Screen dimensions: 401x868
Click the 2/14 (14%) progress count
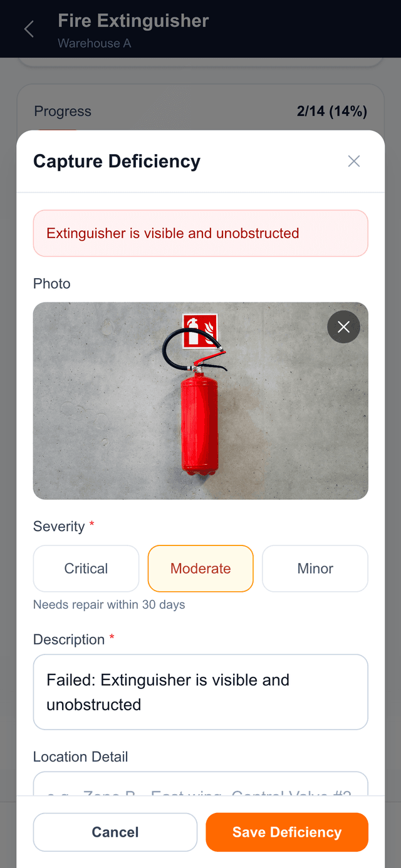(331, 111)
